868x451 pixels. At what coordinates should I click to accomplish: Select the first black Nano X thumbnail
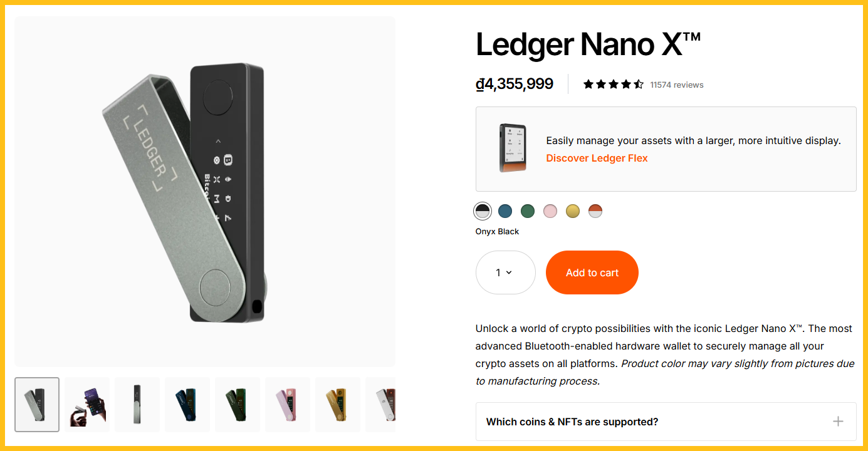[x=36, y=405]
